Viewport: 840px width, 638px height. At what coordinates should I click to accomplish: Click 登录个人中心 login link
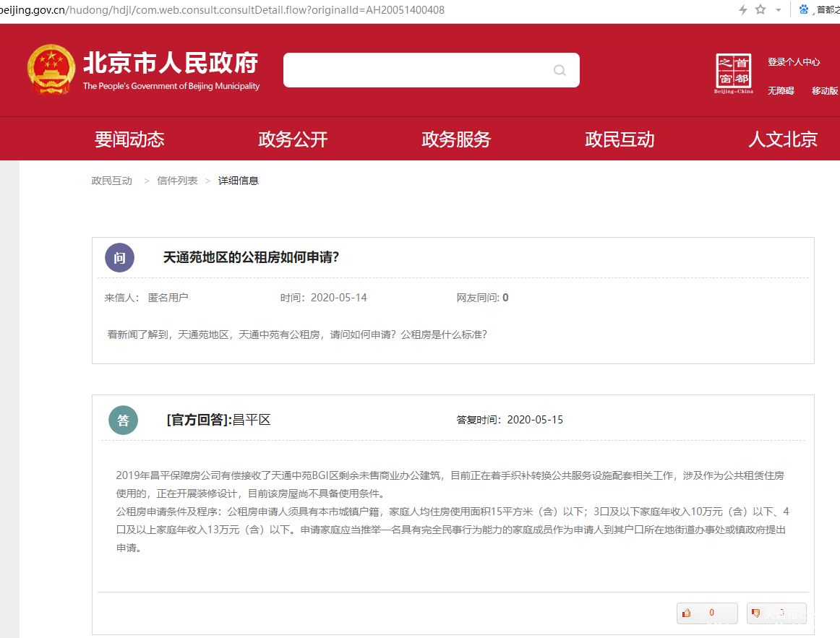click(794, 62)
